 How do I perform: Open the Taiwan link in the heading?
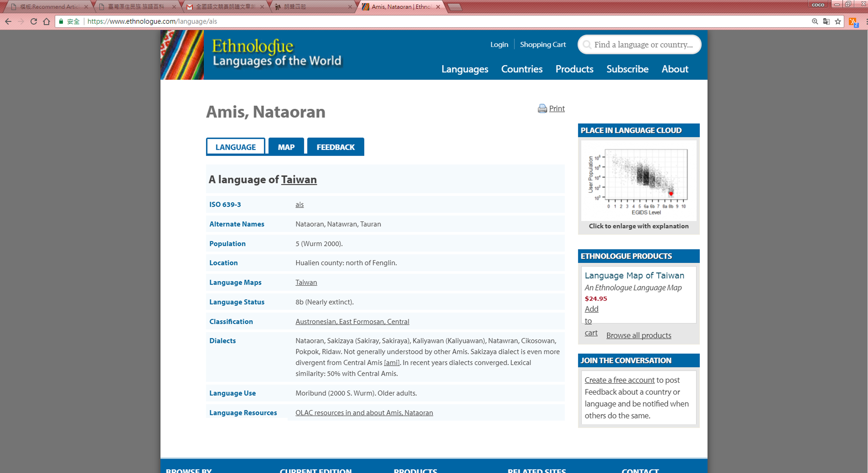[299, 180]
